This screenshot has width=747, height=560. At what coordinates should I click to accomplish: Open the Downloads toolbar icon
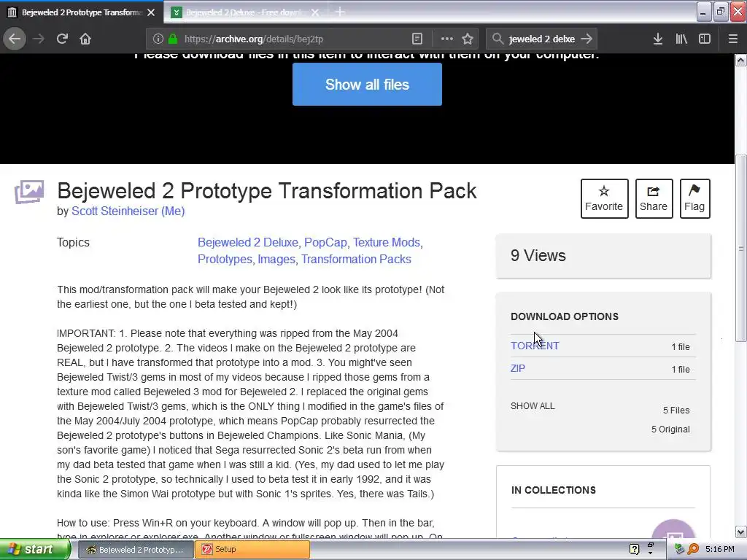pos(657,39)
